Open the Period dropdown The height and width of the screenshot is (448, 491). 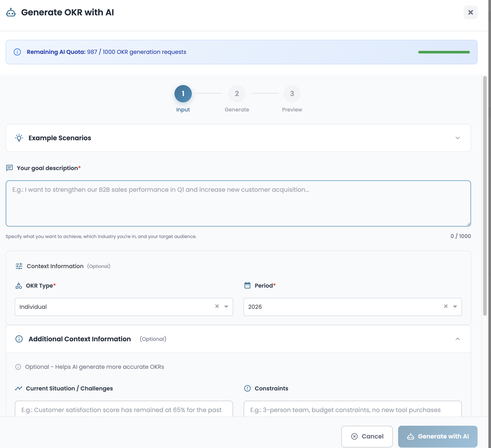(455, 306)
